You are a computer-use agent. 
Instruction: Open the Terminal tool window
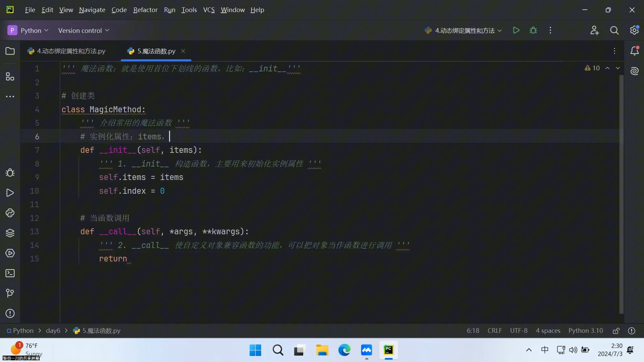[10, 273]
